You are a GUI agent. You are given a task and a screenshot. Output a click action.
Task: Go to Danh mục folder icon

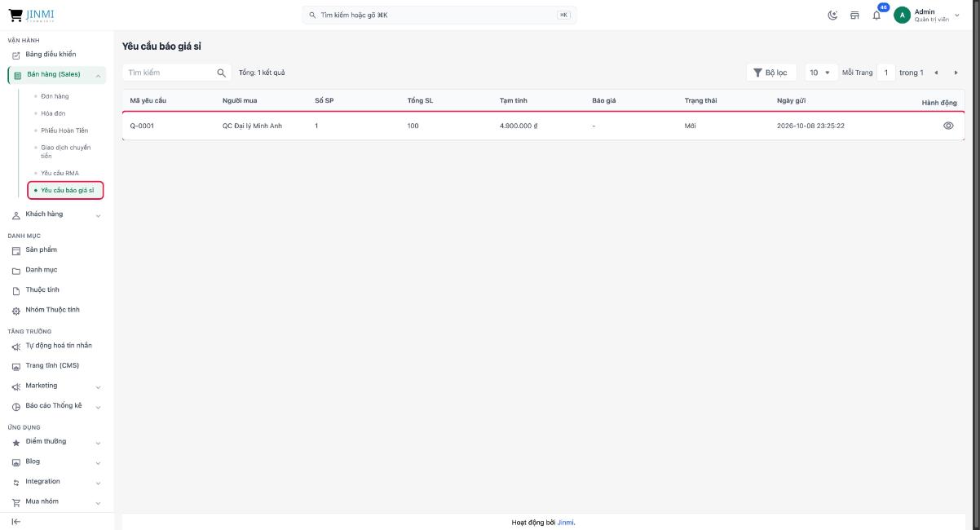pos(15,270)
